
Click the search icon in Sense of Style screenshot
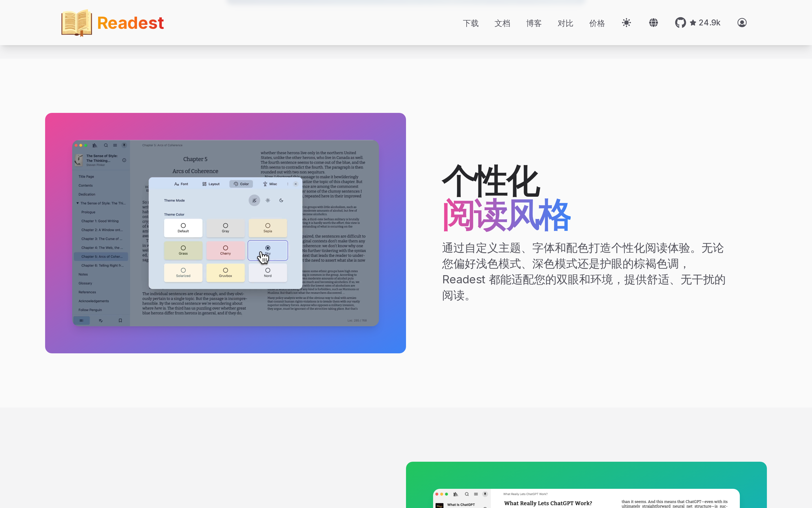click(x=106, y=145)
